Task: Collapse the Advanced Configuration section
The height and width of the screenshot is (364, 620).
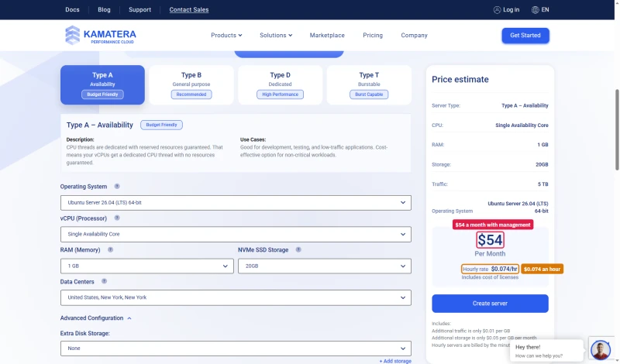Action: click(x=95, y=318)
